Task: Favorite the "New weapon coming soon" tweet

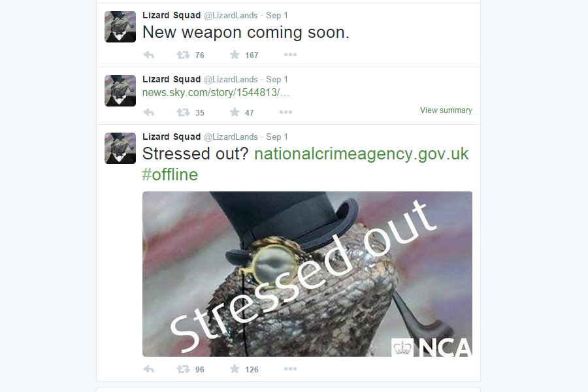Action: point(235,55)
